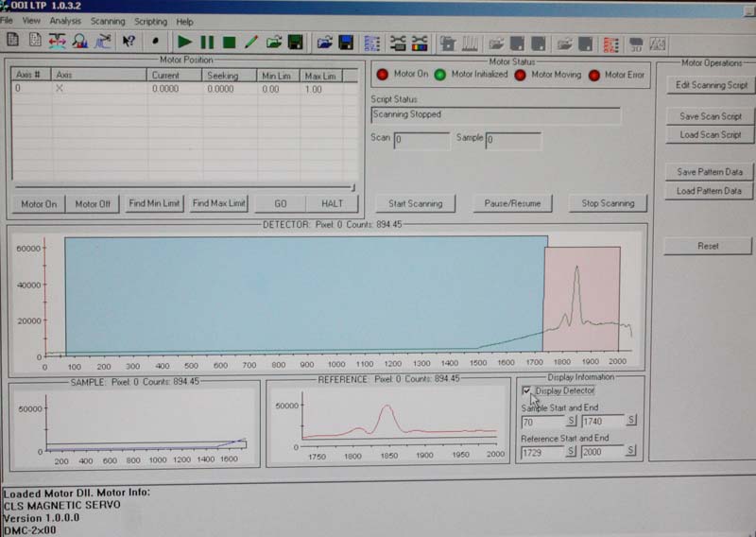756x537 pixels.
Task: Click the green Stop square toolbar icon
Action: (229, 43)
